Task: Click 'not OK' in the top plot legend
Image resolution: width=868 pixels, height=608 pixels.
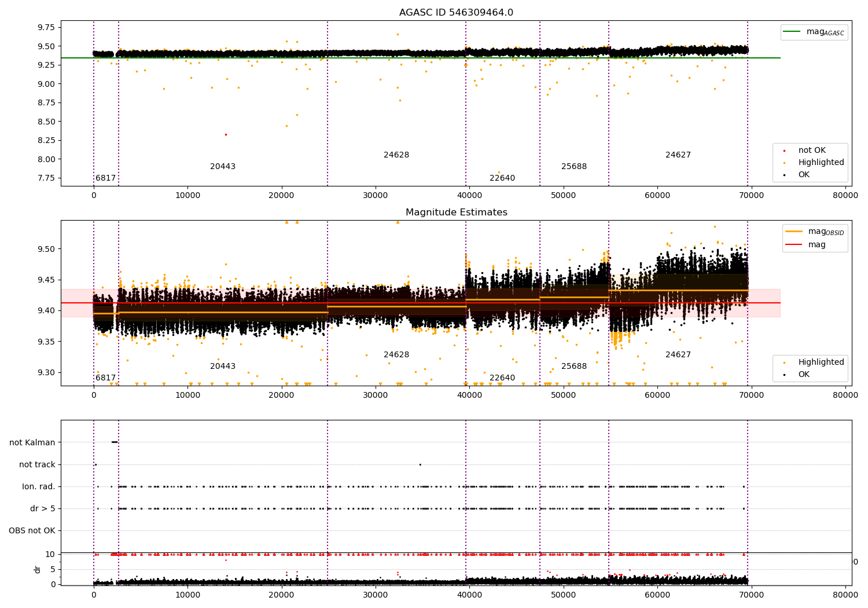Action: [812, 150]
